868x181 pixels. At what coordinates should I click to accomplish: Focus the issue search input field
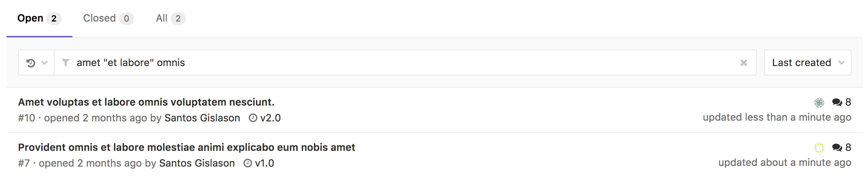(395, 63)
